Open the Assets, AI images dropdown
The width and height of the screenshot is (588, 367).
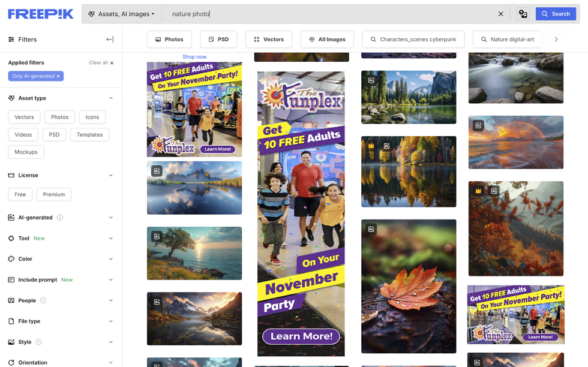121,14
